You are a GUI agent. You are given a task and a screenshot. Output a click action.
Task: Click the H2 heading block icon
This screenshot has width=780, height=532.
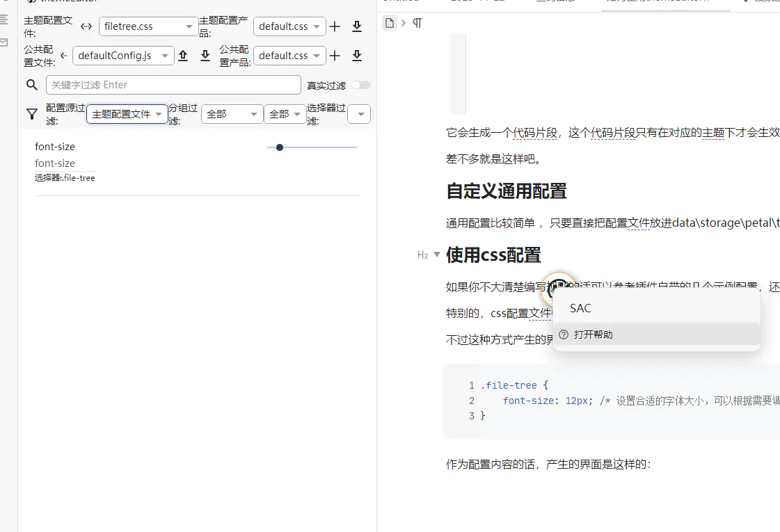tap(422, 255)
